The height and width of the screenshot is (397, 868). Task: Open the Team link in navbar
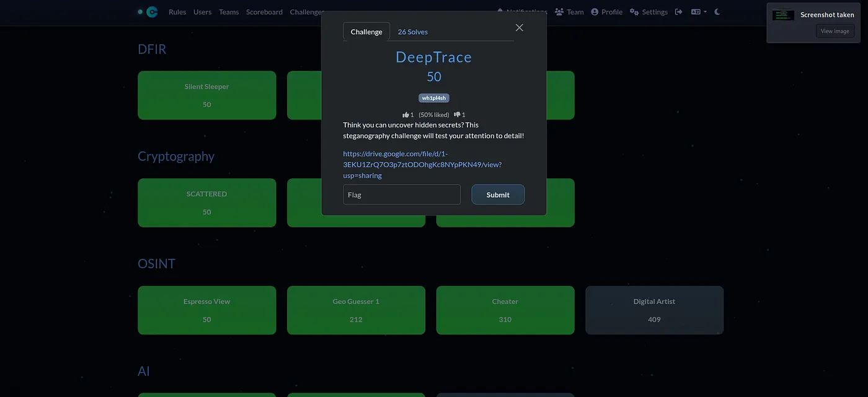[x=569, y=12]
